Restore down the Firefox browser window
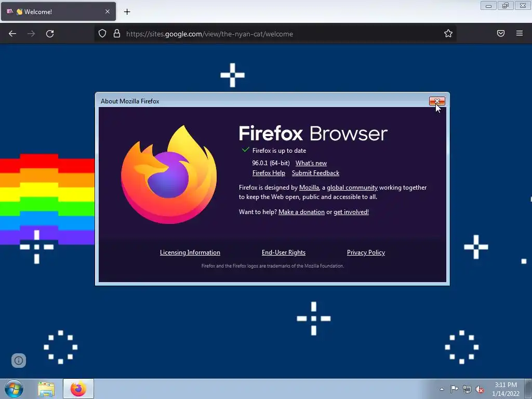This screenshot has height=399, width=532. point(506,6)
